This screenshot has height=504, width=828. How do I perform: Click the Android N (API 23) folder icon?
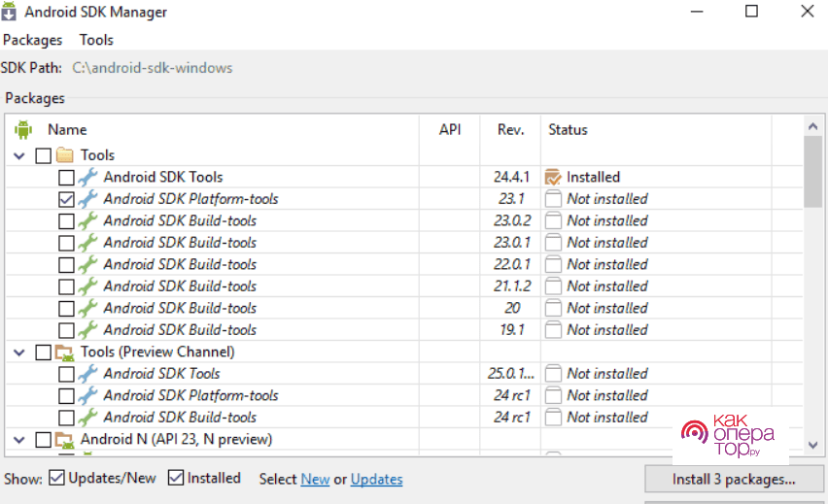[x=65, y=439]
